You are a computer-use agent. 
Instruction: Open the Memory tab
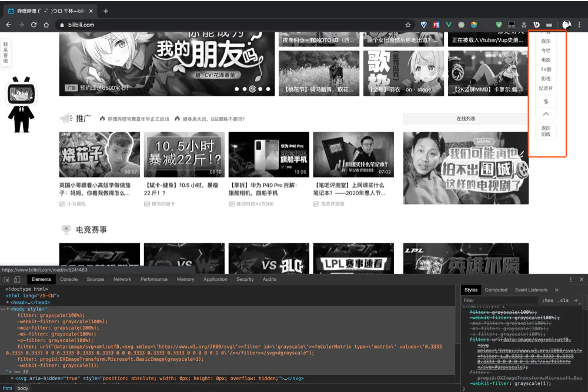click(x=186, y=279)
